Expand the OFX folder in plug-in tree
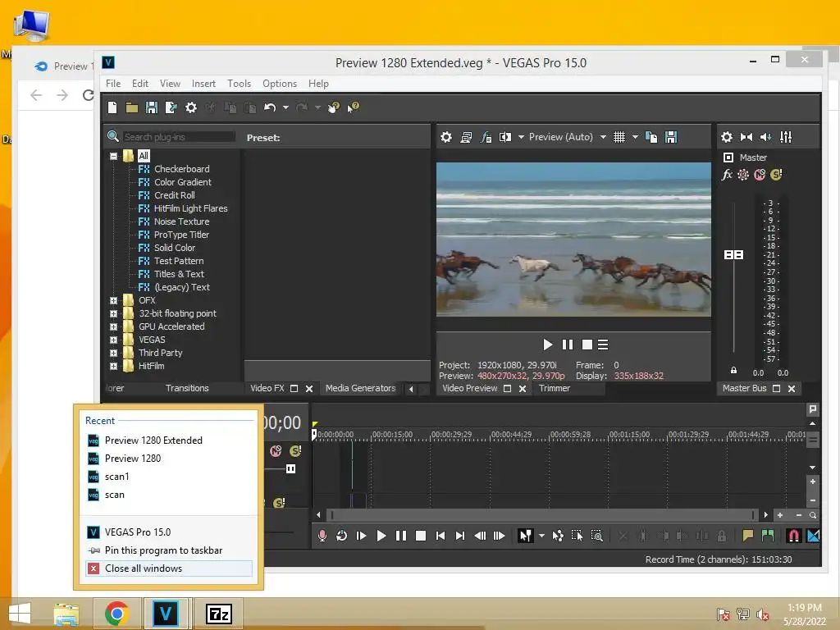Screen dimensions: 840x630 point(114,300)
